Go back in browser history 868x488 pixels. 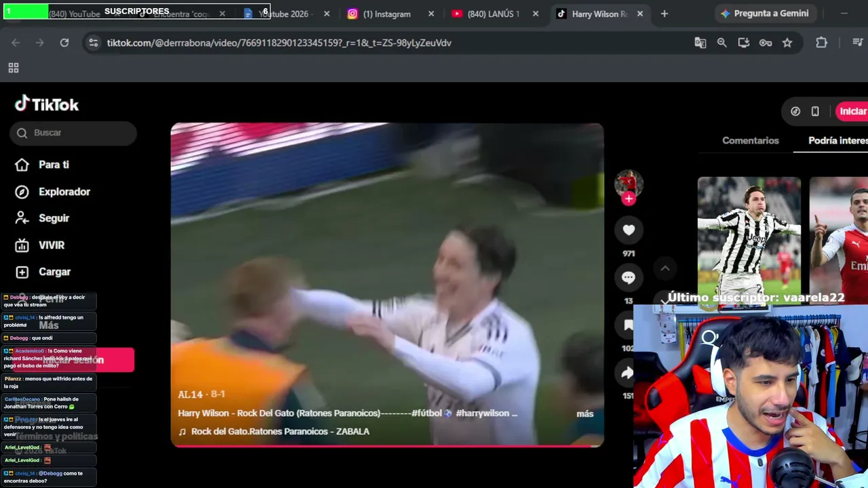(x=16, y=43)
